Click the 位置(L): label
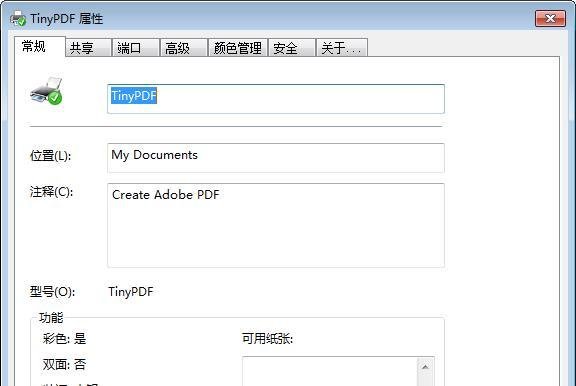 click(50, 156)
